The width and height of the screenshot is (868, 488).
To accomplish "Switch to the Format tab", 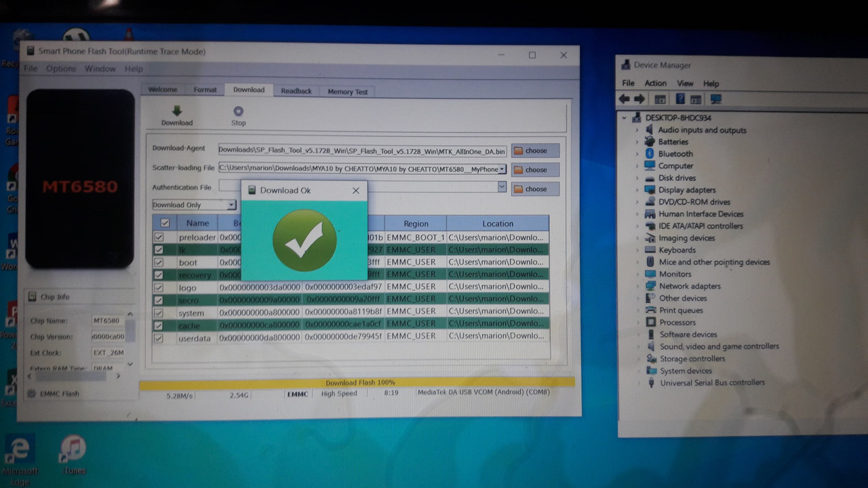I will 205,89.
